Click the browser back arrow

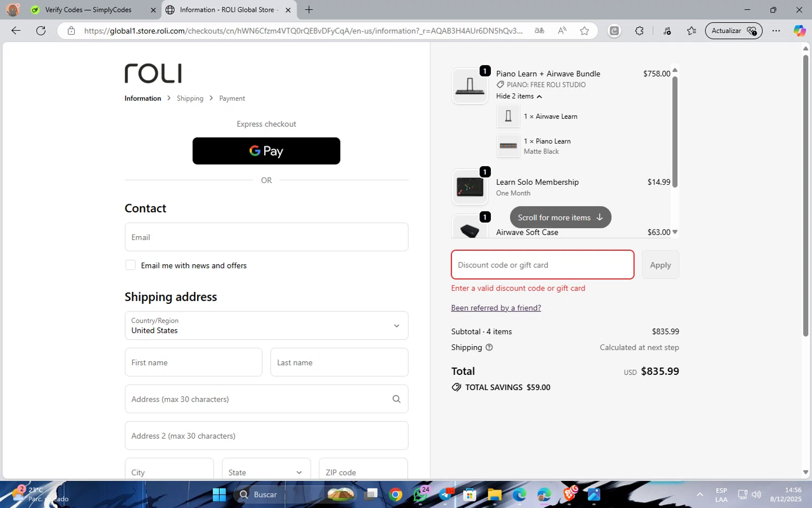16,31
